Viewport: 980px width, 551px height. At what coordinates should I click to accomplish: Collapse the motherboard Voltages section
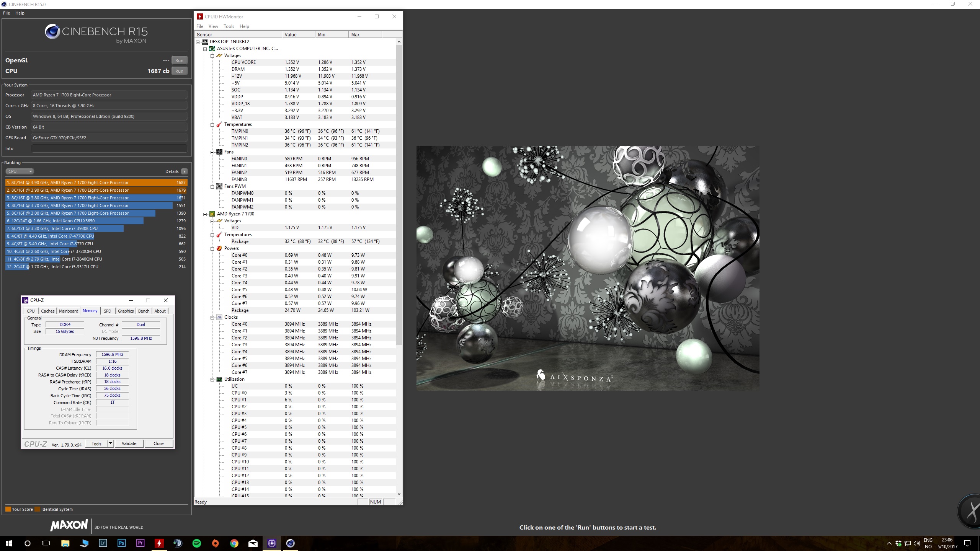coord(212,56)
